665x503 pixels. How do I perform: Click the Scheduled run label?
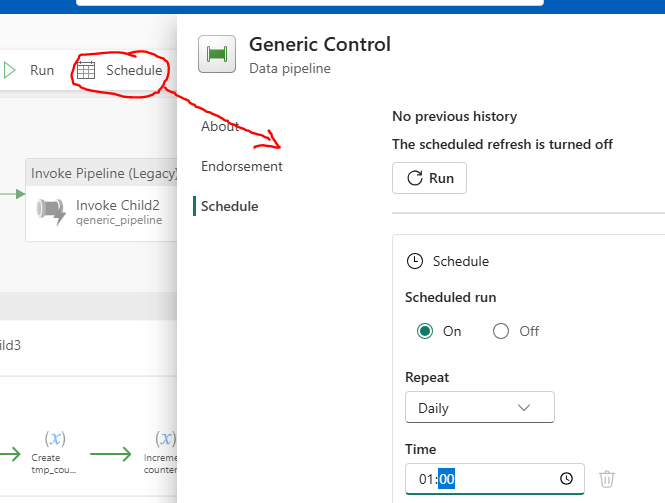click(451, 297)
